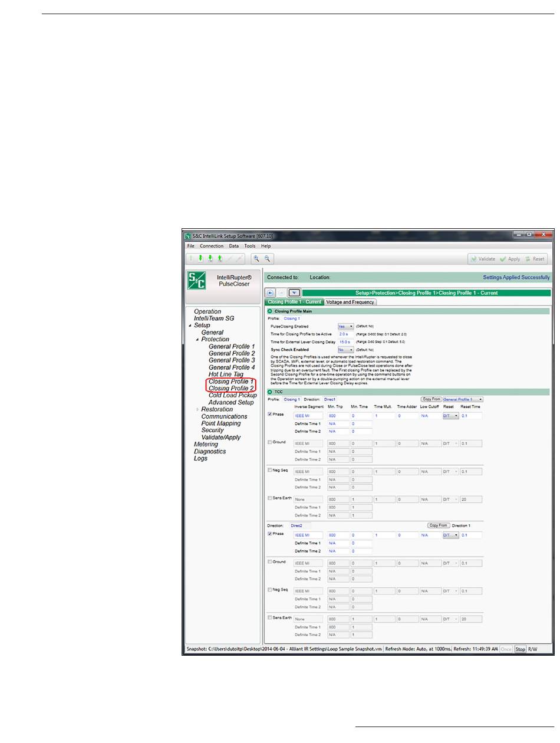Screen dimensions: 560x743
Task: Enable the Direct2 Ground checkbox
Action: (270, 561)
